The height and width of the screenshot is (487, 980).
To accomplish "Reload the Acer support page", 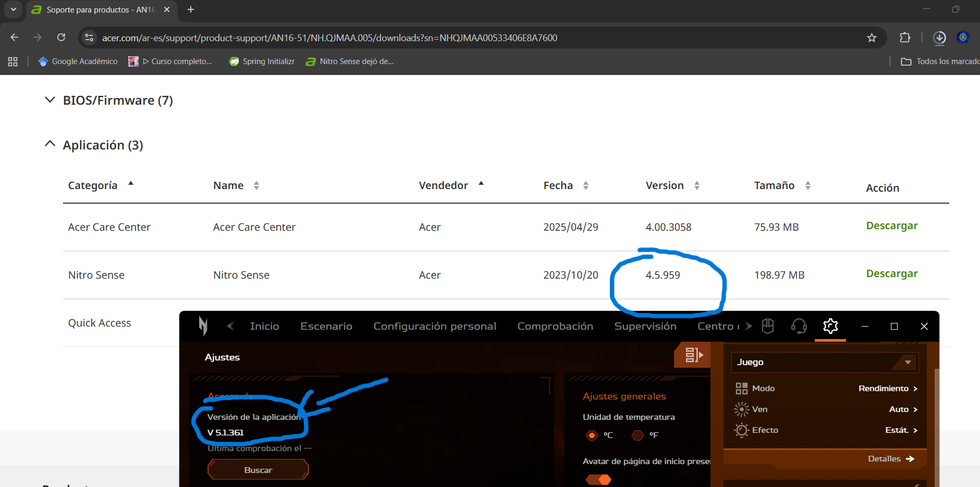I will click(x=62, y=38).
